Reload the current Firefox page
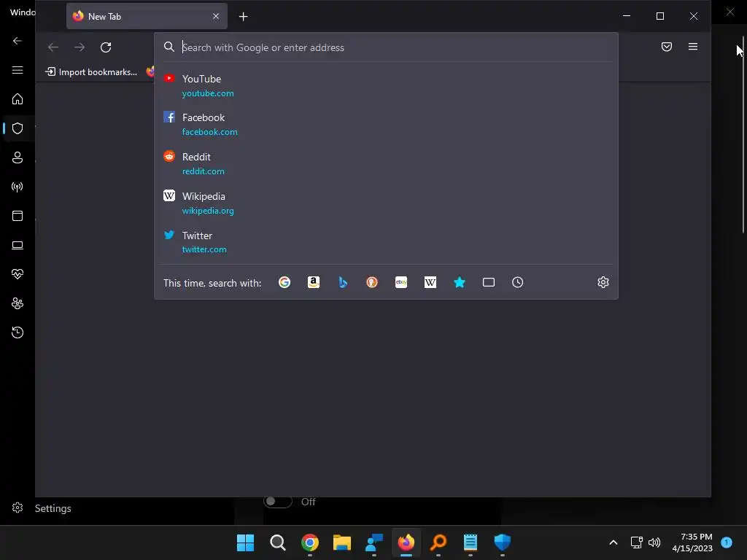Viewport: 747px width, 560px height. pos(106,47)
